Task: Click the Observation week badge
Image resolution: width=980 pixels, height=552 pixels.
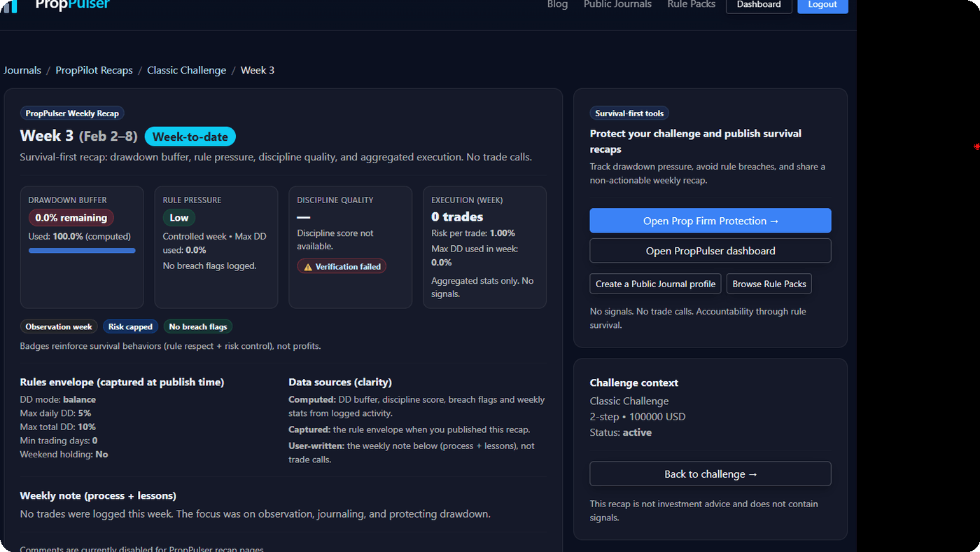Action: pos(59,326)
